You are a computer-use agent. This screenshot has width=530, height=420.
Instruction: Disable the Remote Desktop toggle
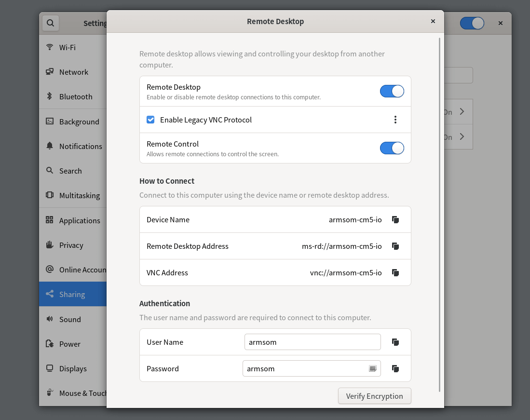tap(392, 91)
